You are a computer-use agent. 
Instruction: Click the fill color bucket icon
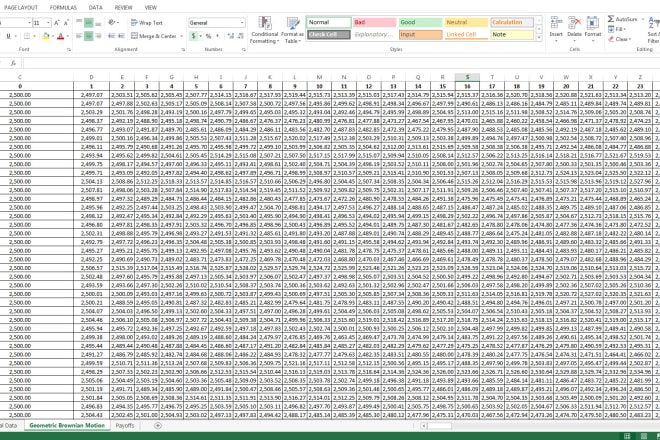tap(47, 35)
